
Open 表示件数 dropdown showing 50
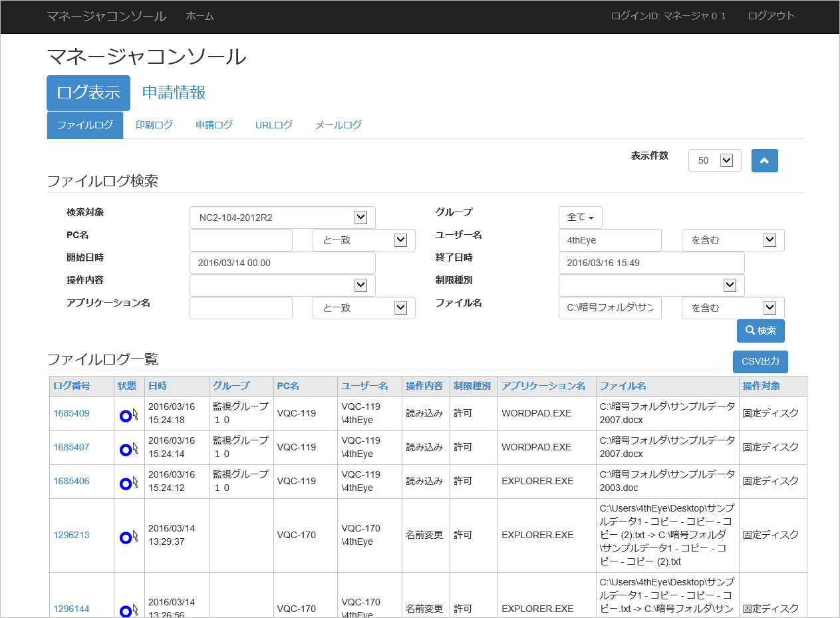click(715, 160)
